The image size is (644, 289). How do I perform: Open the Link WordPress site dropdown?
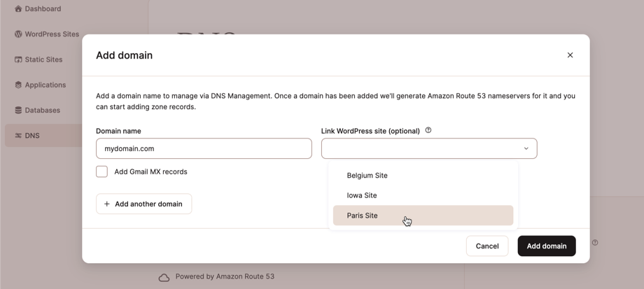click(429, 148)
